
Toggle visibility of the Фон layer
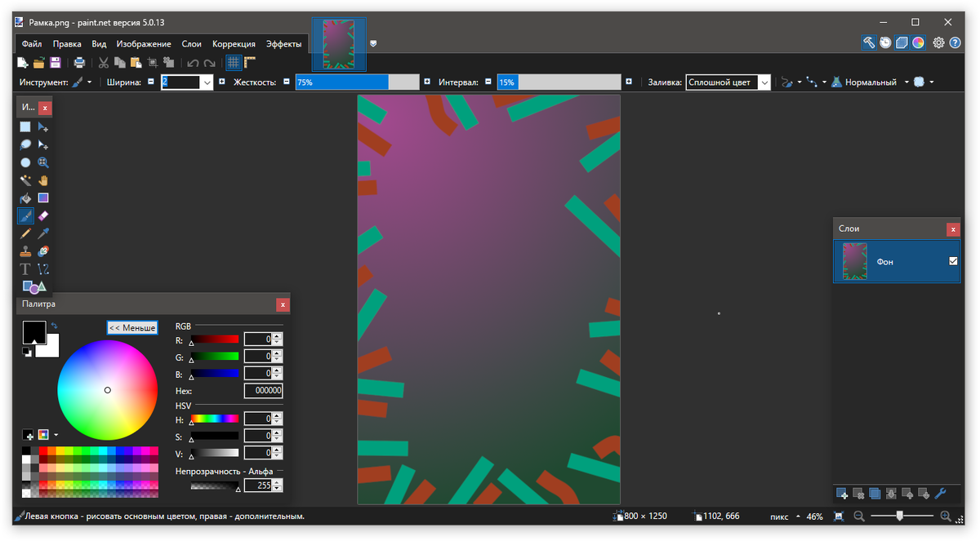click(953, 261)
